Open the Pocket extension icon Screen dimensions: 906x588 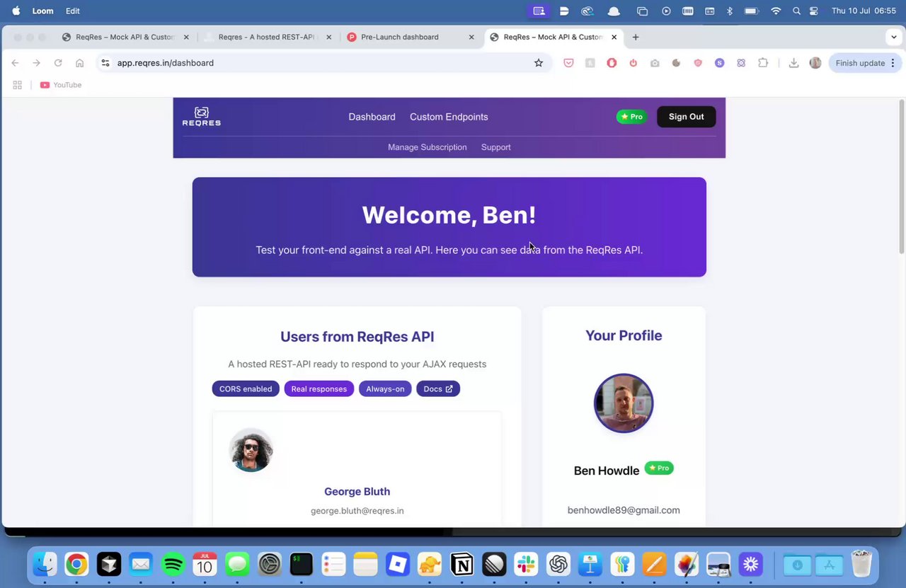pyautogui.click(x=568, y=63)
